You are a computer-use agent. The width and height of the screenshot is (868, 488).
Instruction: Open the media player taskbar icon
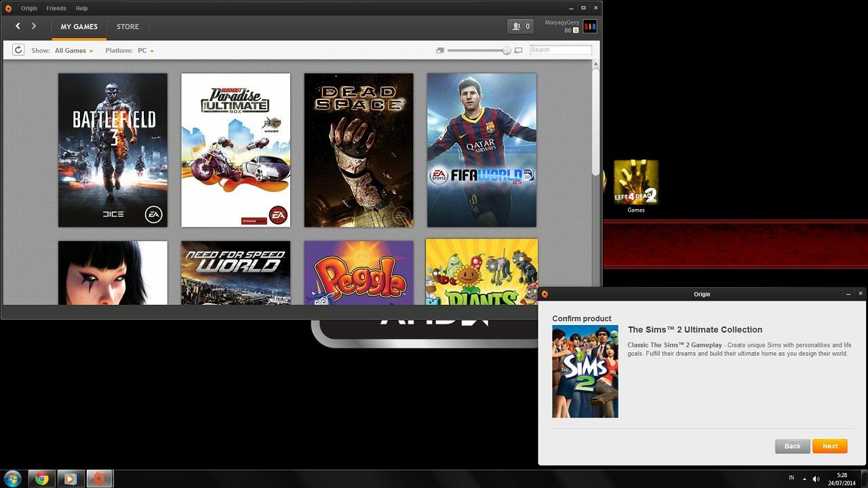[70, 478]
